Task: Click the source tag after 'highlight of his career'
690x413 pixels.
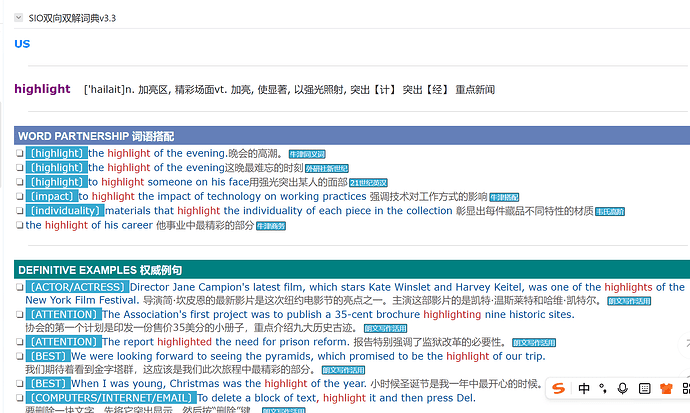Action: pyautogui.click(x=271, y=226)
